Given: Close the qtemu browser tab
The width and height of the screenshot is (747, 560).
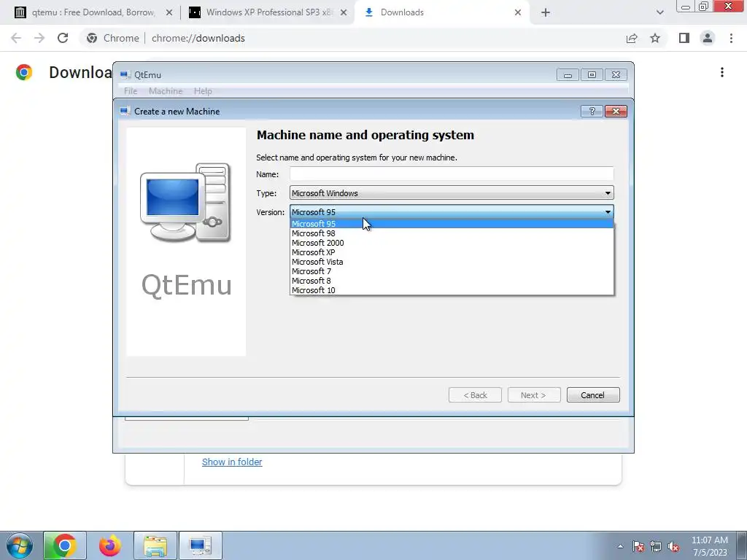Looking at the screenshot, I should pos(169,13).
